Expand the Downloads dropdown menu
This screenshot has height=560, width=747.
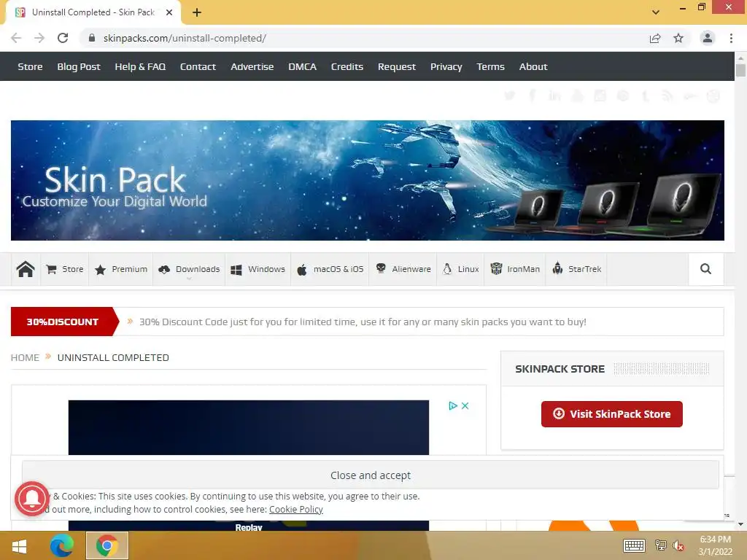[x=189, y=269]
